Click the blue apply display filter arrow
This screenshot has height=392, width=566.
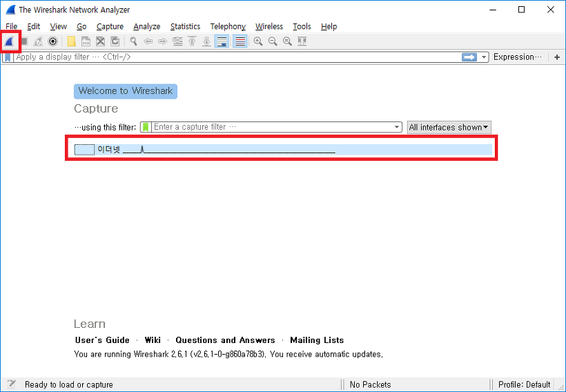pos(469,57)
